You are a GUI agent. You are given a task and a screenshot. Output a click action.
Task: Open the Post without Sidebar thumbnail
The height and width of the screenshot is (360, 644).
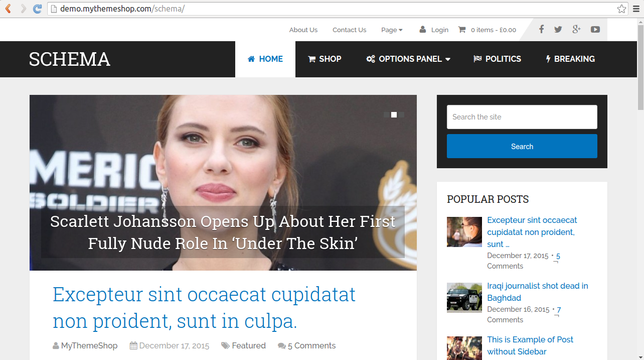464,348
